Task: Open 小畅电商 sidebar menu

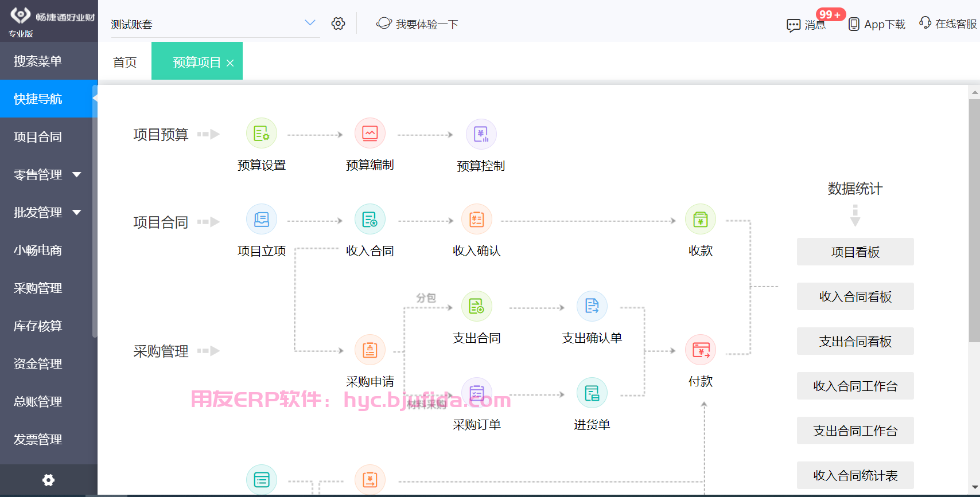Action: click(49, 250)
